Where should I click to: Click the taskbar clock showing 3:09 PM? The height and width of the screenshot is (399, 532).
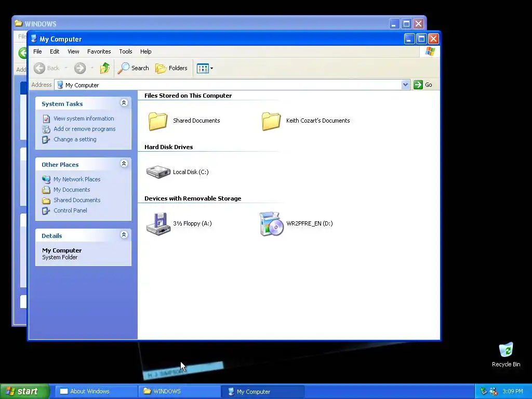pyautogui.click(x=512, y=392)
